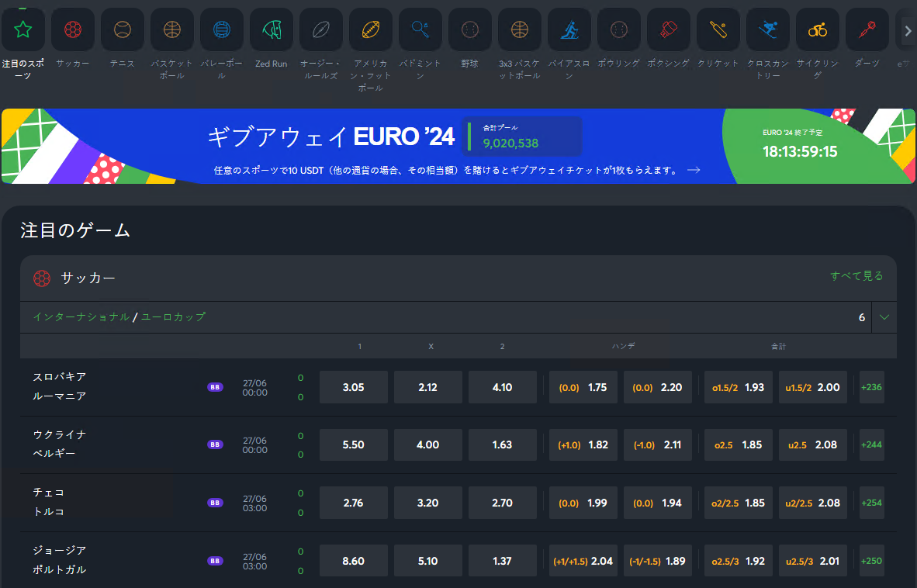Select 1.63 odds for Belgium win

click(x=503, y=444)
